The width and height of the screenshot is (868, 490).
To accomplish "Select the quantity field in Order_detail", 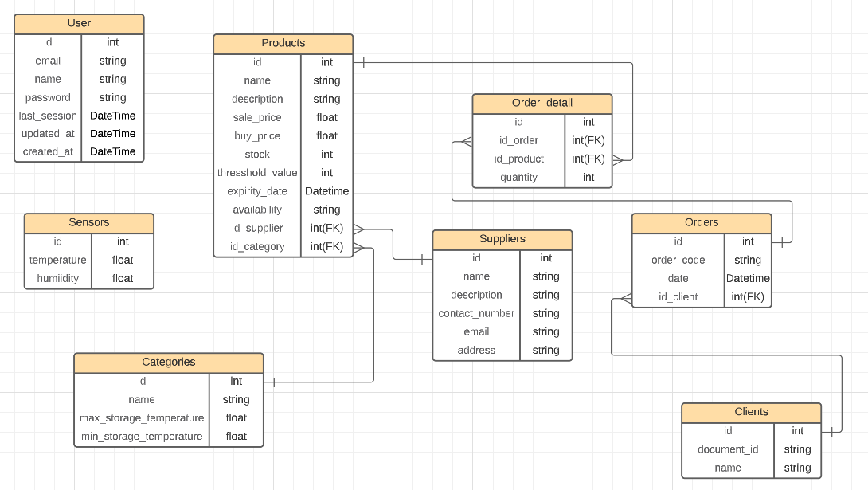I will coord(518,177).
